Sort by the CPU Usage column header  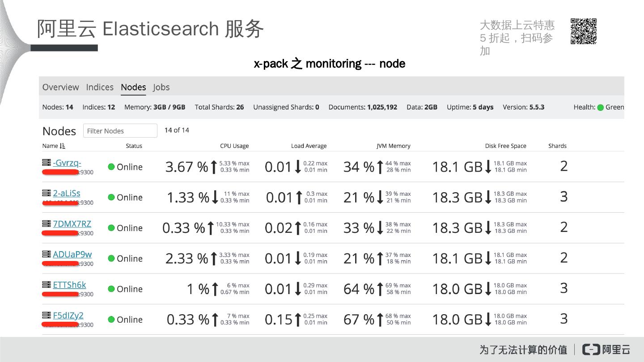(x=234, y=146)
